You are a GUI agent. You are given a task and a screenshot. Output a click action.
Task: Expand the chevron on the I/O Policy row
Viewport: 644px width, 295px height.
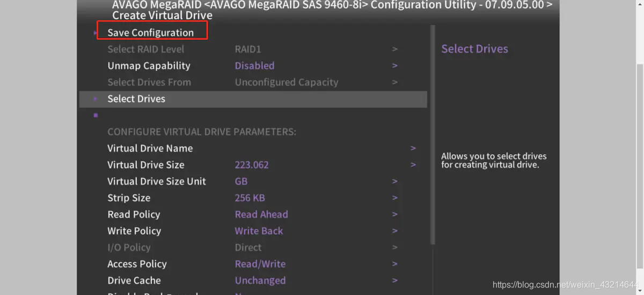point(395,248)
